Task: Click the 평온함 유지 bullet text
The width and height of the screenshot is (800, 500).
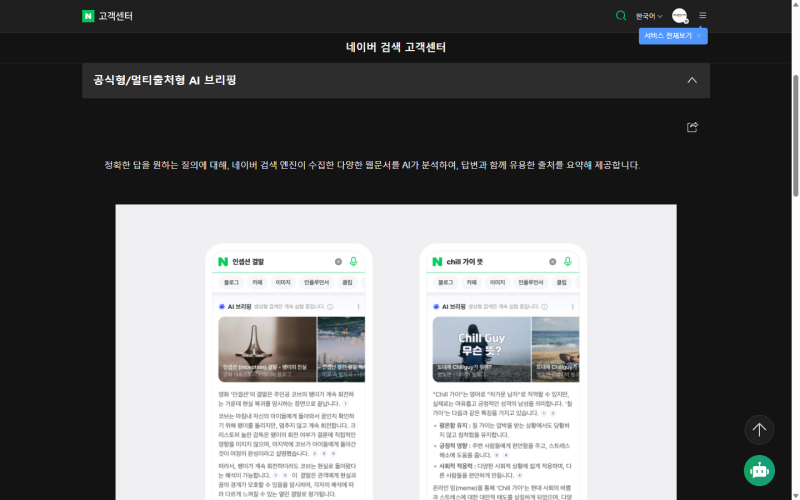Action: tap(504, 430)
